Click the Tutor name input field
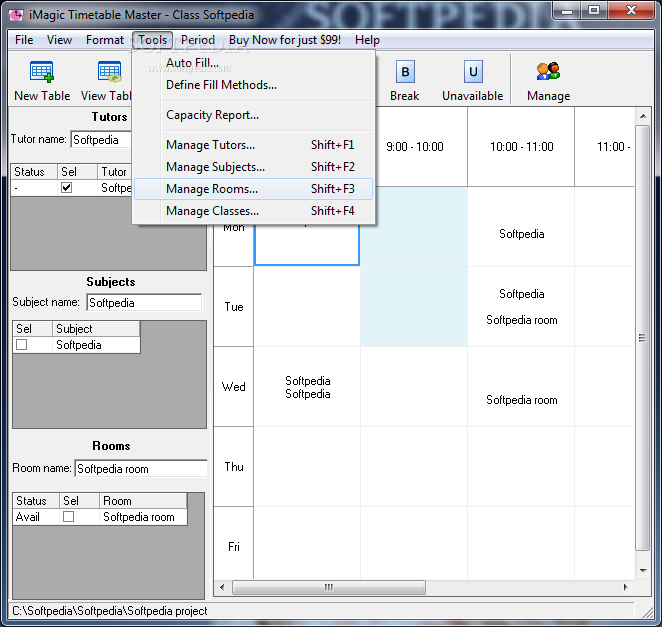 (x=101, y=140)
